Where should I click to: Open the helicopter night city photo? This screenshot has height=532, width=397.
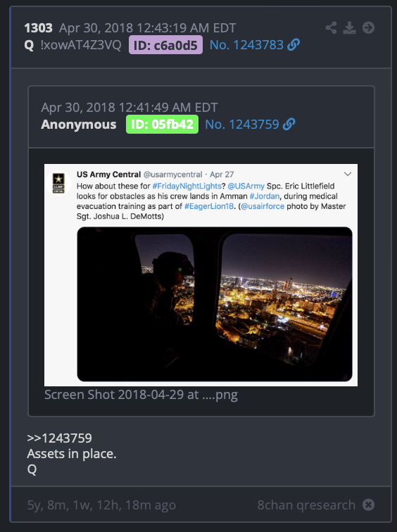coord(215,304)
